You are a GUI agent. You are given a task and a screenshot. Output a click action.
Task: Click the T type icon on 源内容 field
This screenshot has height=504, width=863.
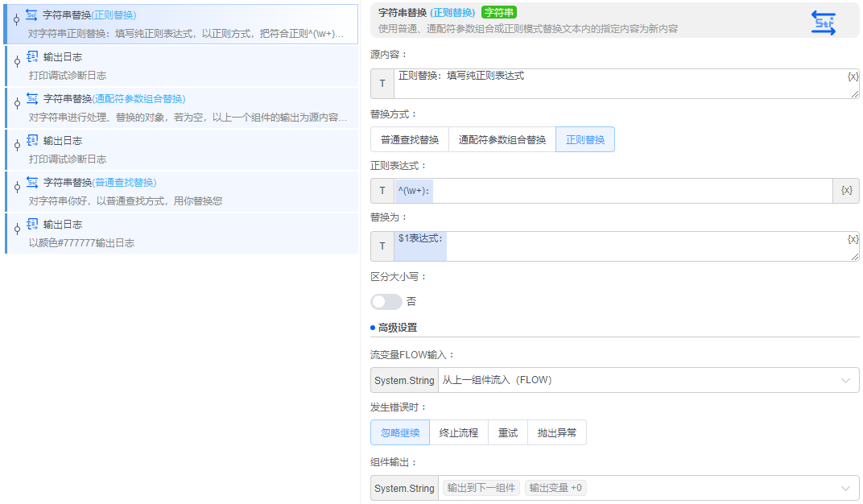click(x=382, y=83)
